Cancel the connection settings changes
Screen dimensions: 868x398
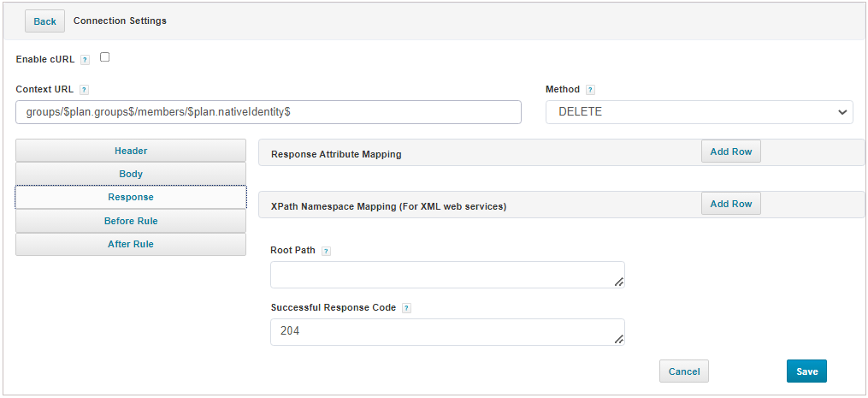[683, 371]
